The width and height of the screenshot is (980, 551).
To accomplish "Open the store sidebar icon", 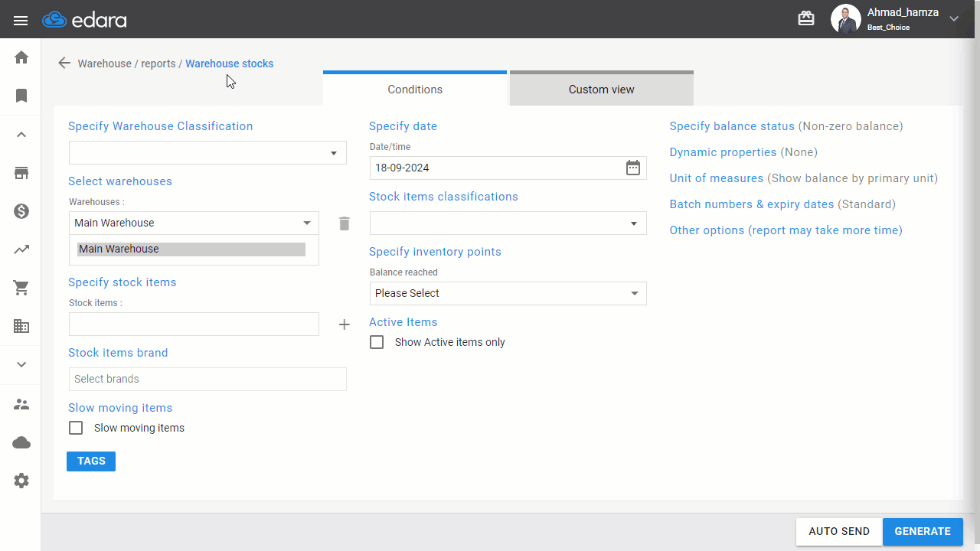I will 21,173.
